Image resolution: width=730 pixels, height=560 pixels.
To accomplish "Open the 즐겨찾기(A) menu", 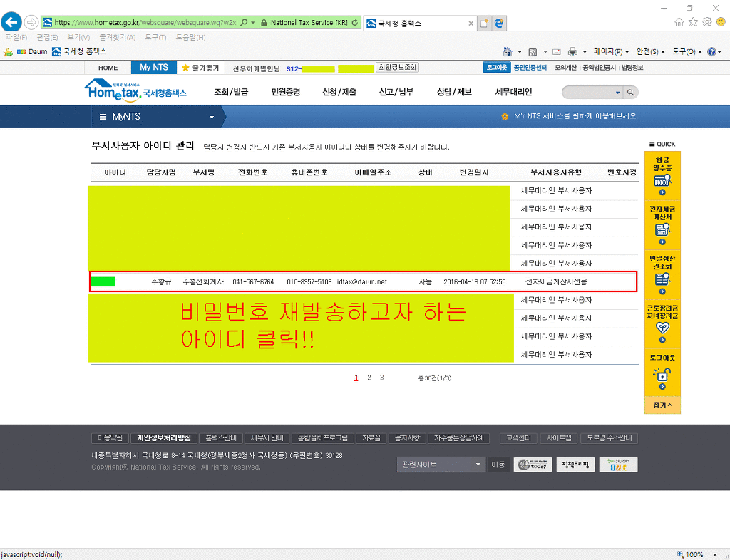I will (x=118, y=37).
